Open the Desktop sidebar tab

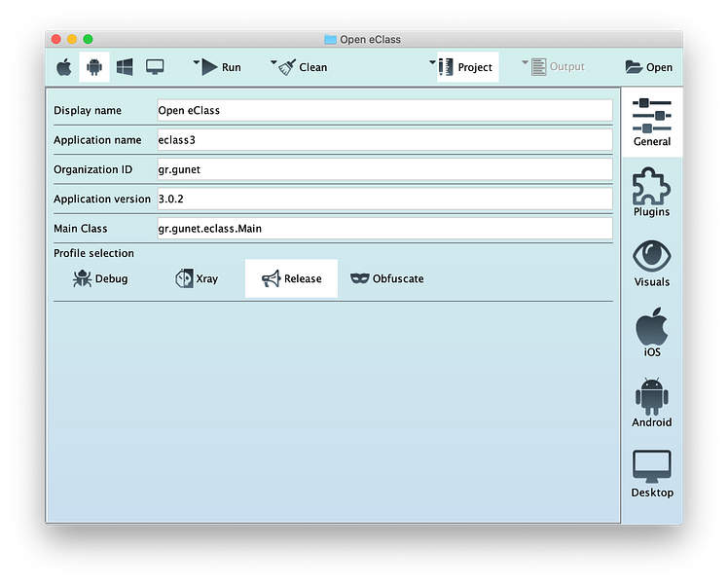pyautogui.click(x=652, y=473)
